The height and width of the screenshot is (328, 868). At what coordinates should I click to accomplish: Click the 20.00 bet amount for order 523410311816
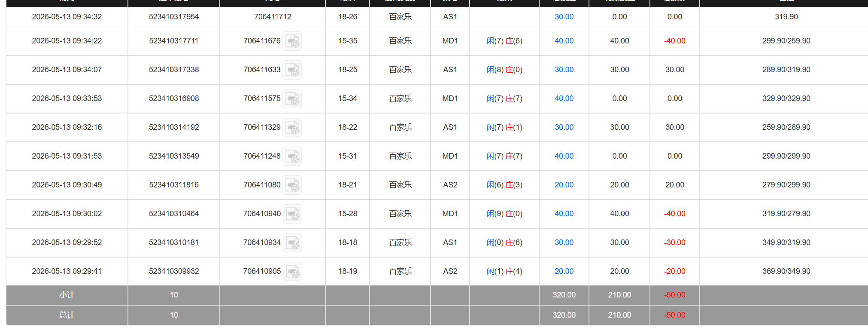[564, 185]
